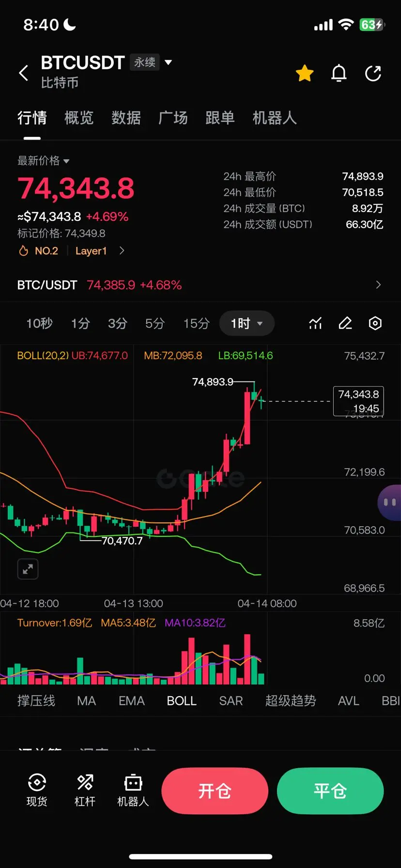This screenshot has width=401, height=868.
Task: Tap the 70,470.7 low label on chart
Action: click(x=122, y=541)
